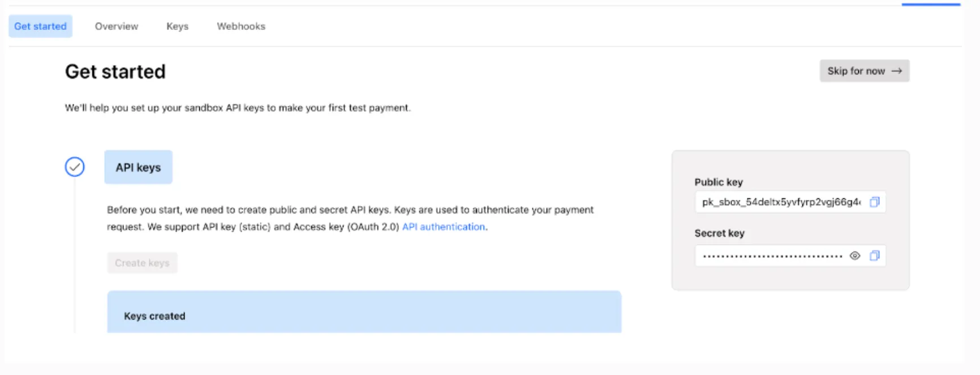Reveal the secret key using the eye icon

pyautogui.click(x=855, y=255)
